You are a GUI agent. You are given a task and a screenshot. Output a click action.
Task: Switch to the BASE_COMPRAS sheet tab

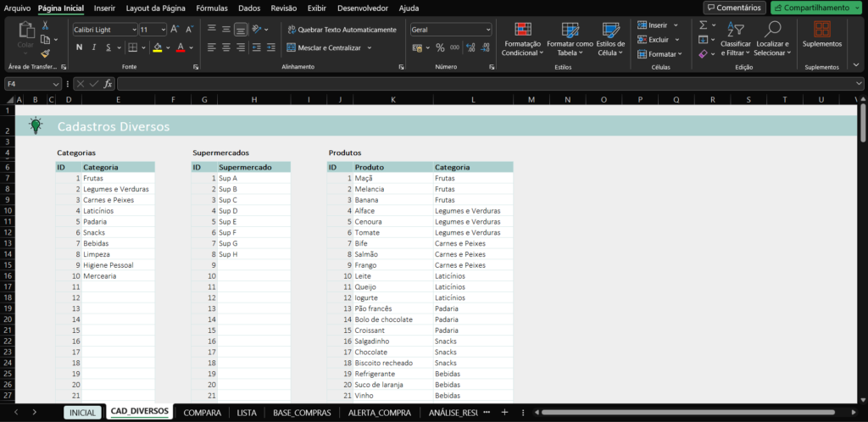[301, 413]
